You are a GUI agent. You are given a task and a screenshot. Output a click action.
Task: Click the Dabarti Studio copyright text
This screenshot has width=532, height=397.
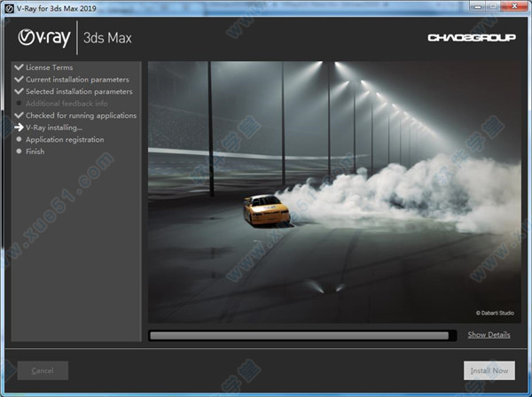(x=495, y=313)
